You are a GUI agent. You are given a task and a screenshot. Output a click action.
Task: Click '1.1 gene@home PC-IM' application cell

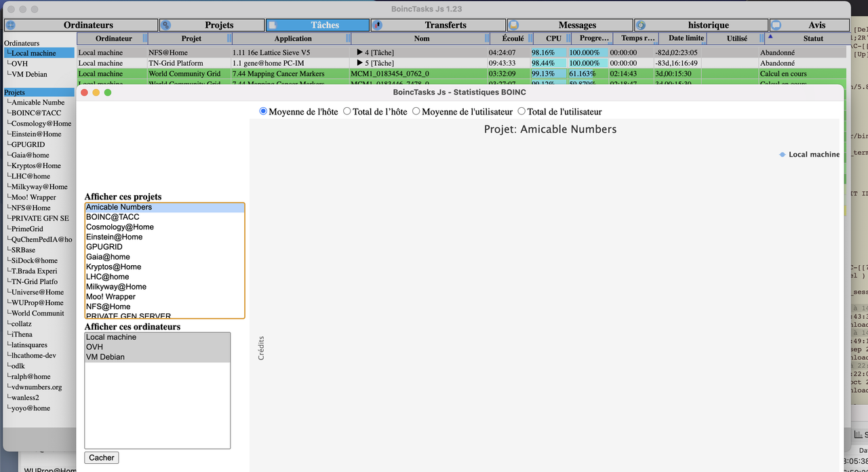click(269, 63)
